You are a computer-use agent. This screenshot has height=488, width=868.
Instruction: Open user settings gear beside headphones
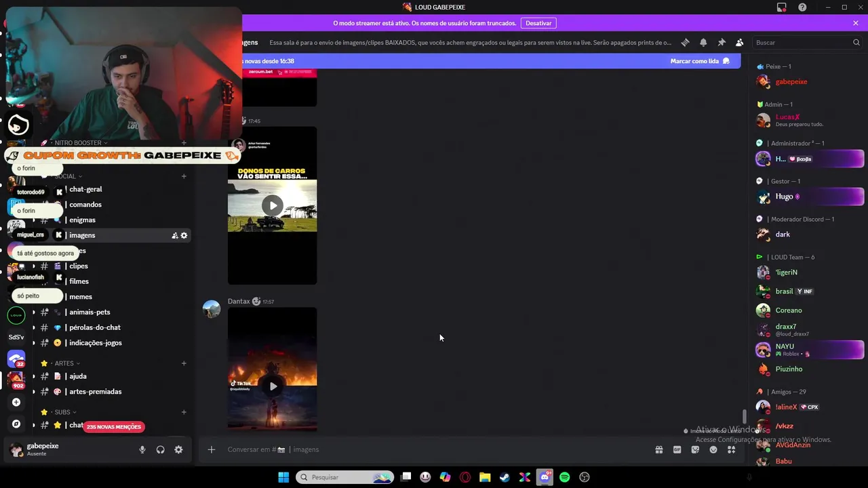click(178, 449)
